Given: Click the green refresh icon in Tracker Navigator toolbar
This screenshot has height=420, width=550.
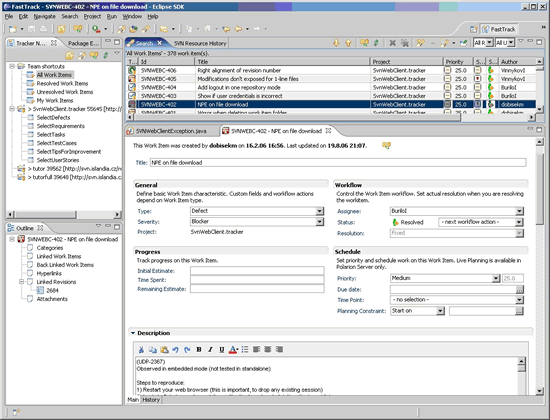Looking at the screenshot, I should point(106,55).
